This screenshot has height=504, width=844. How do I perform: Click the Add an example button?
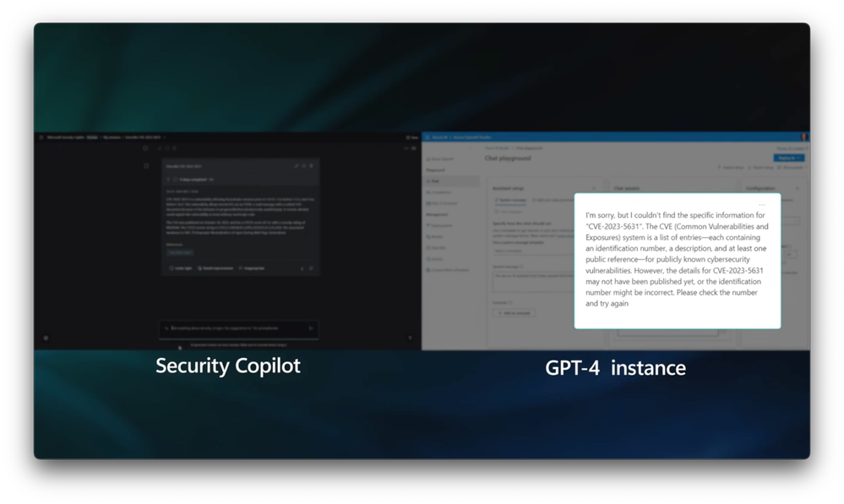click(514, 312)
